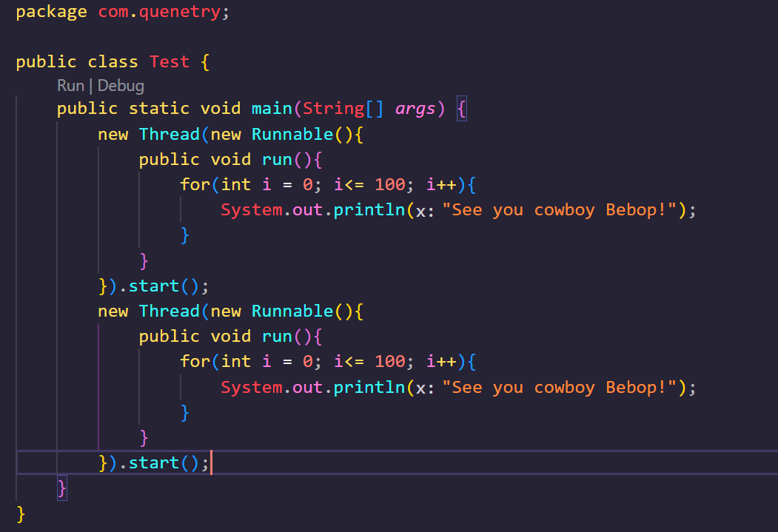Click the class name Test

tap(170, 62)
